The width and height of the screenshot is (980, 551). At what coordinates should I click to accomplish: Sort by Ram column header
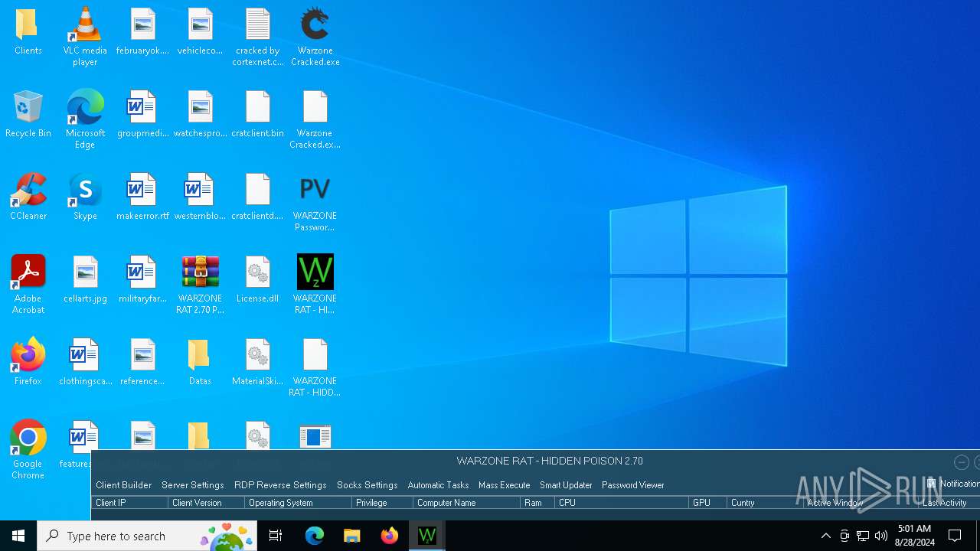537,503
